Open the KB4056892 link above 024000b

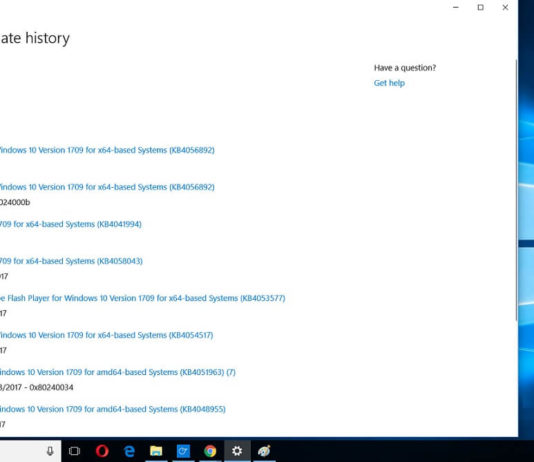[x=107, y=187]
